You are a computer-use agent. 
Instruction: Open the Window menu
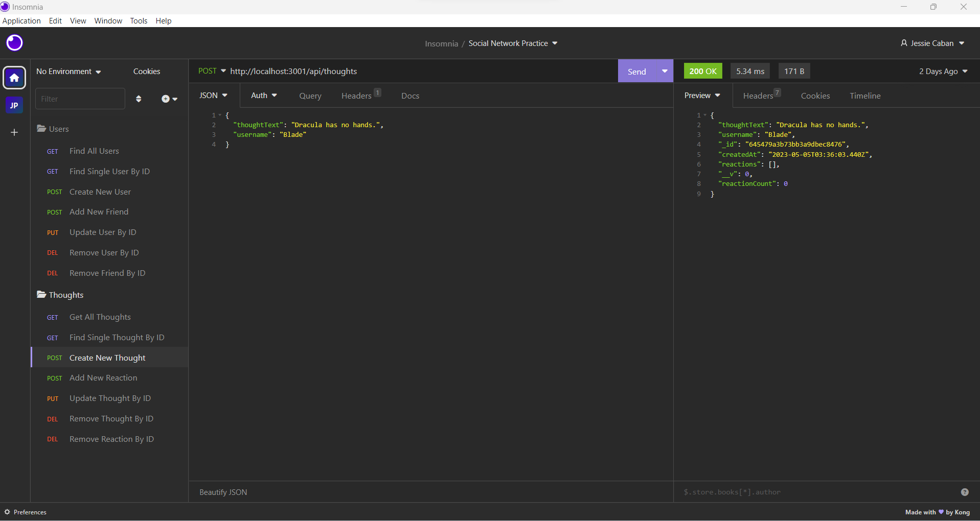(108, 21)
